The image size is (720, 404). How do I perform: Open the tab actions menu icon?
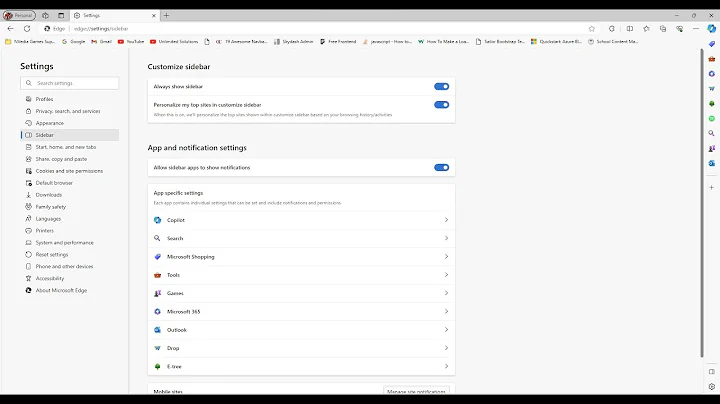(x=61, y=15)
